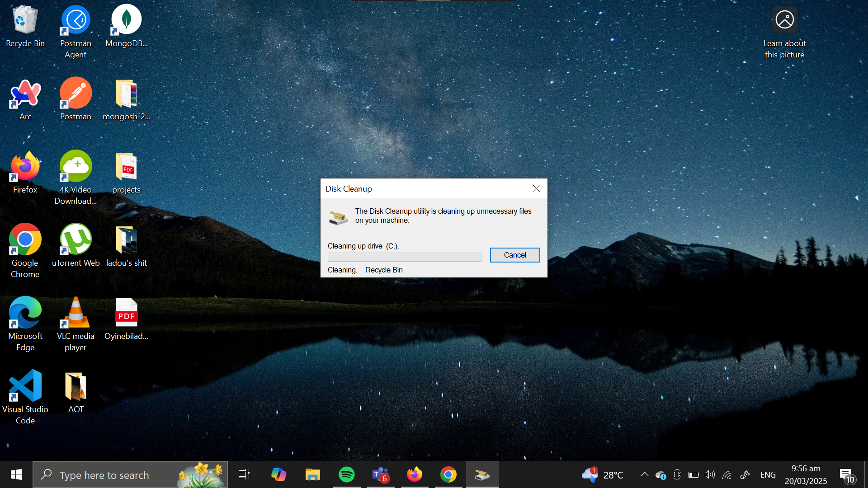Open Spotify from the taskbar
This screenshot has width=868, height=488.
(347, 474)
